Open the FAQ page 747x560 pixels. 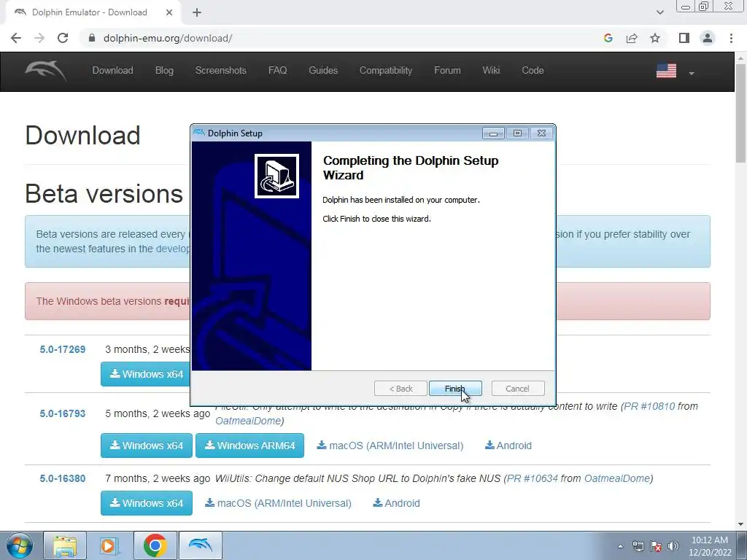pyautogui.click(x=278, y=71)
